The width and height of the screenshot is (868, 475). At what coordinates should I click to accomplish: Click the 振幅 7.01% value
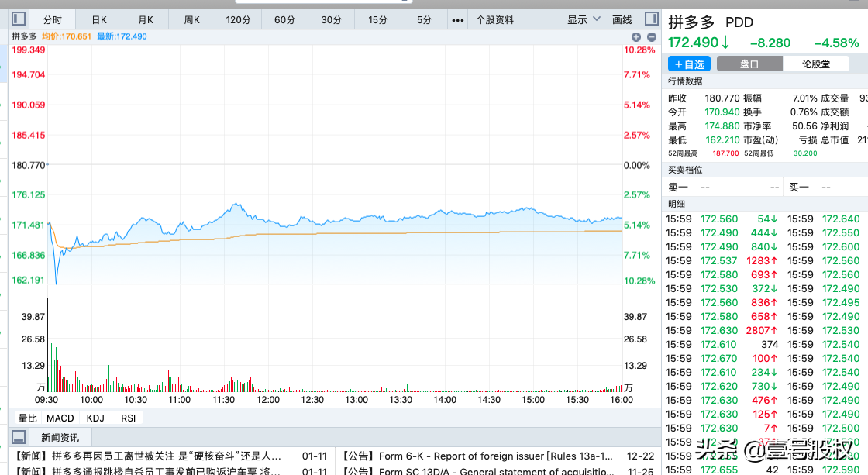805,98
